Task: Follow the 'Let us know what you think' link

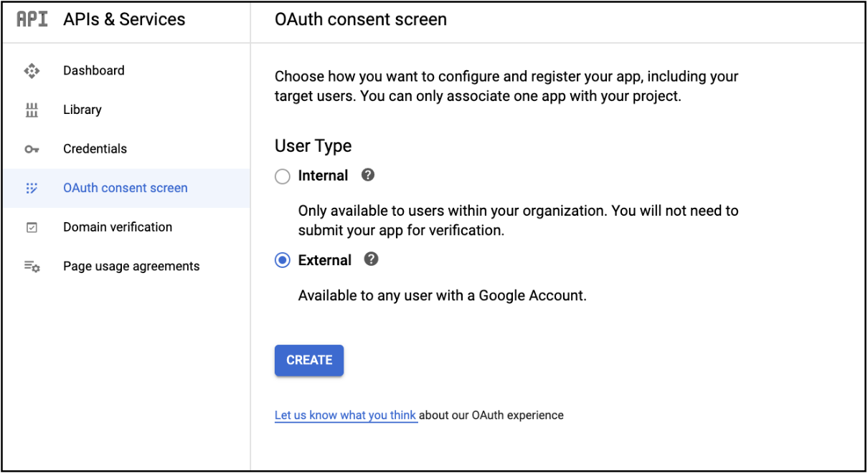Action: point(346,415)
